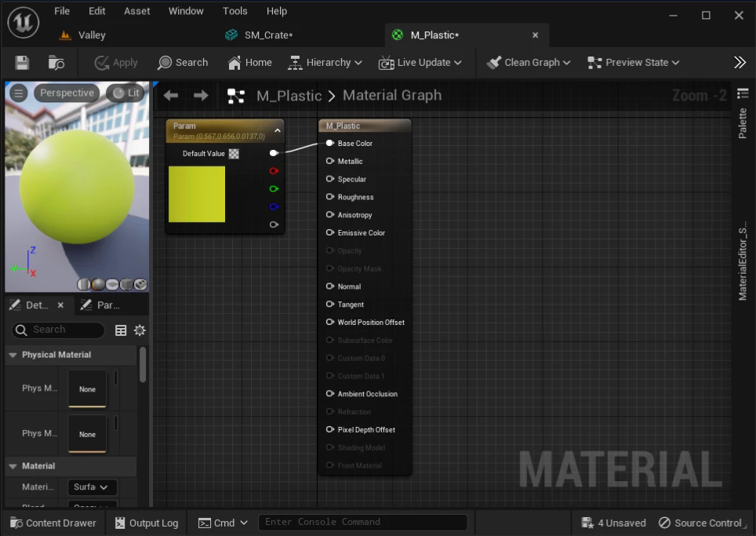Collapse the Physical Material section
Image resolution: width=756 pixels, height=536 pixels.
click(13, 355)
